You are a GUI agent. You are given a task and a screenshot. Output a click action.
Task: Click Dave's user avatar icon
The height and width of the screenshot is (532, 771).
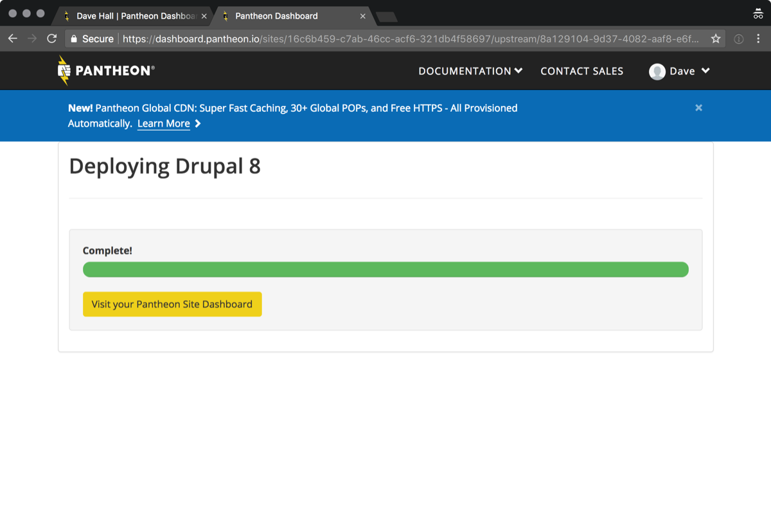[657, 71]
